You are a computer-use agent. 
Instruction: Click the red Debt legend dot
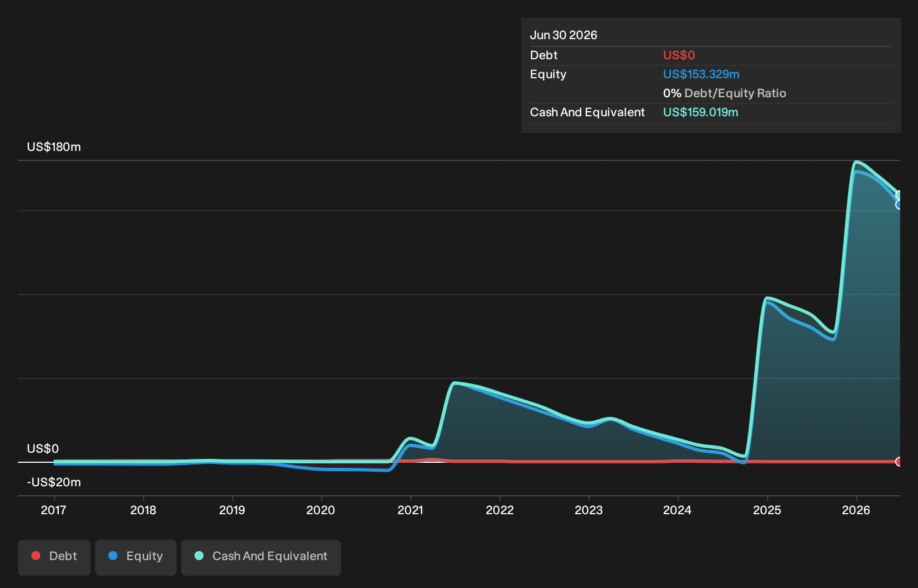click(x=36, y=556)
